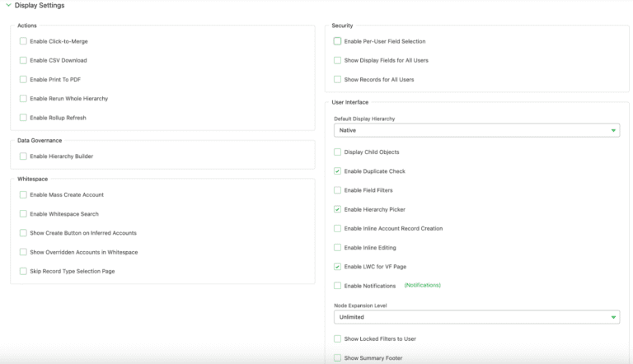
Task: Check Enable CSV Download
Action: (23, 60)
